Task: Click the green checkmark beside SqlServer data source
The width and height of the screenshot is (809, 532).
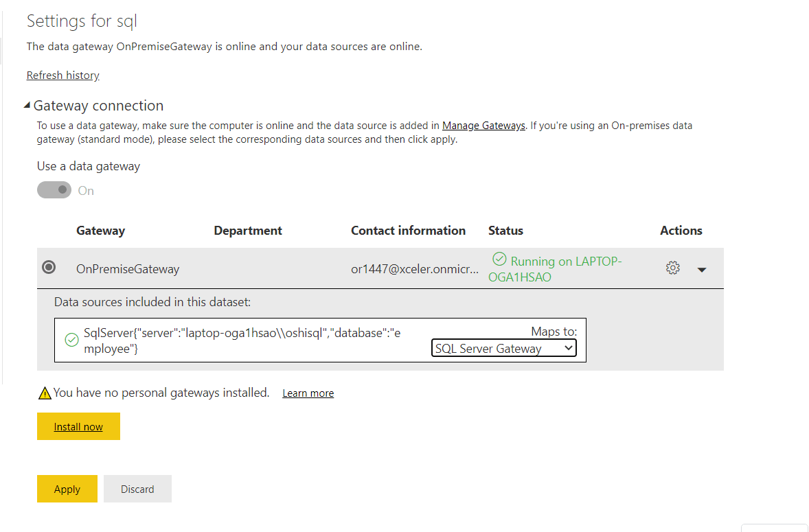Action: [x=71, y=340]
